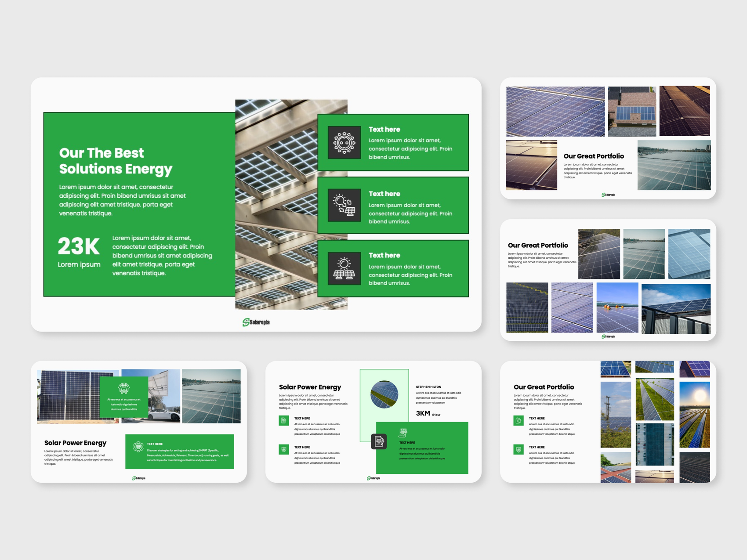Select the green battery icon in photo collage slide
The image size is (747, 560).
(x=519, y=421)
